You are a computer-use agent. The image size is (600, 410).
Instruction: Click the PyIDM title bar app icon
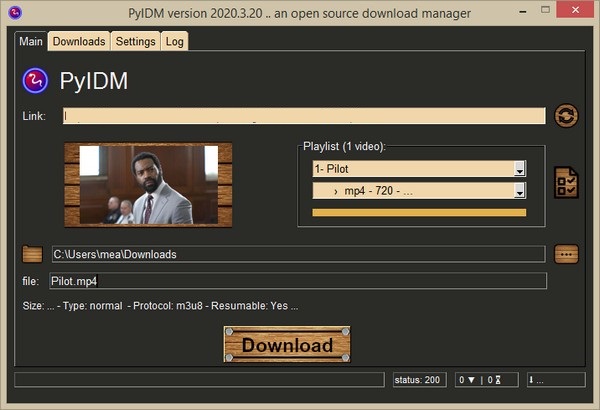pyautogui.click(x=15, y=13)
